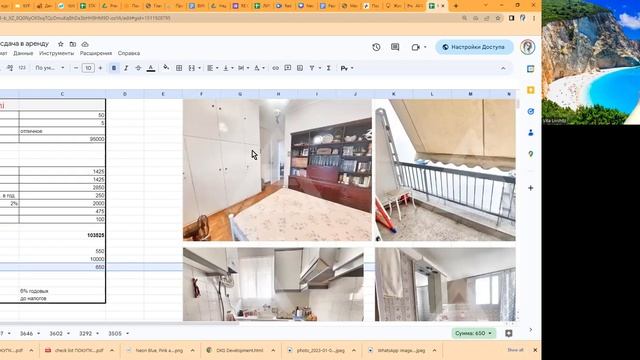
Task: Decrease font size with minus
Action: 76,68
